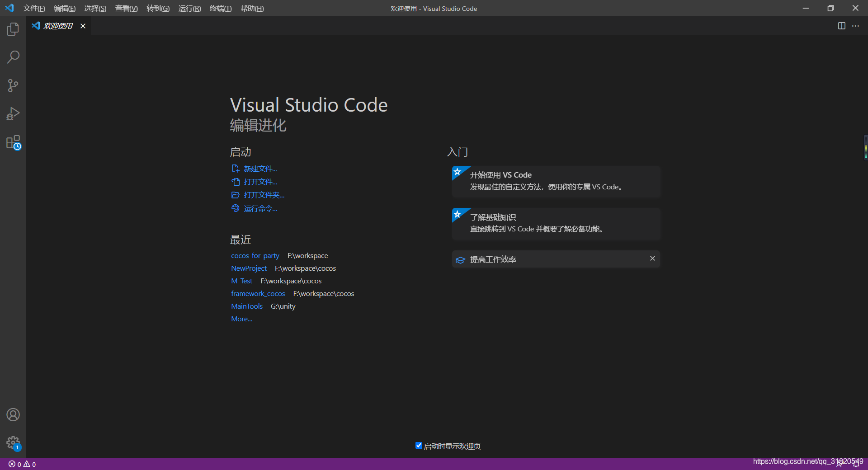Image resolution: width=868 pixels, height=470 pixels.
Task: Open recent project NewProject
Action: pyautogui.click(x=249, y=268)
